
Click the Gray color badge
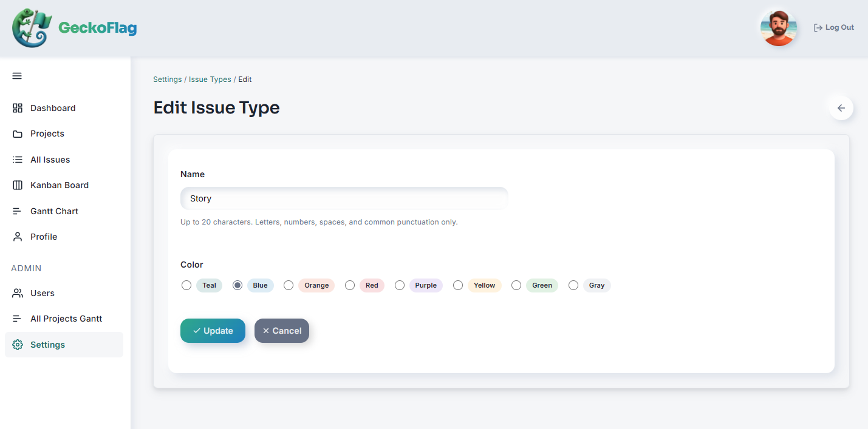597,285
